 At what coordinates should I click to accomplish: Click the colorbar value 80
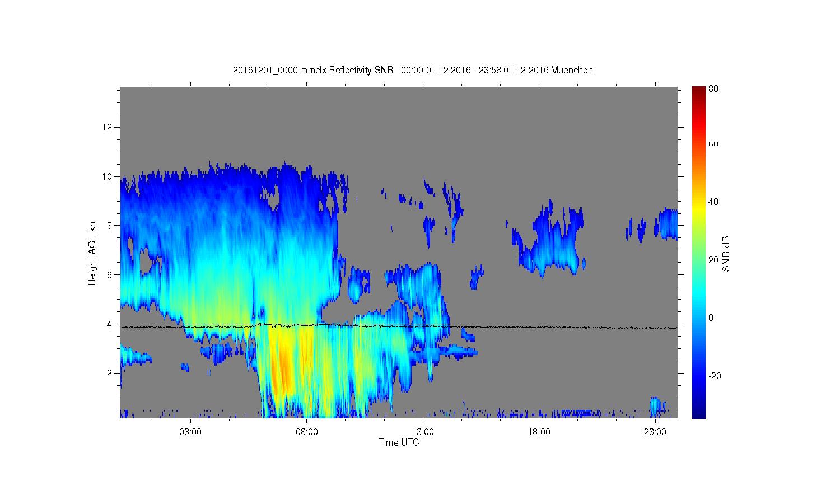(713, 89)
